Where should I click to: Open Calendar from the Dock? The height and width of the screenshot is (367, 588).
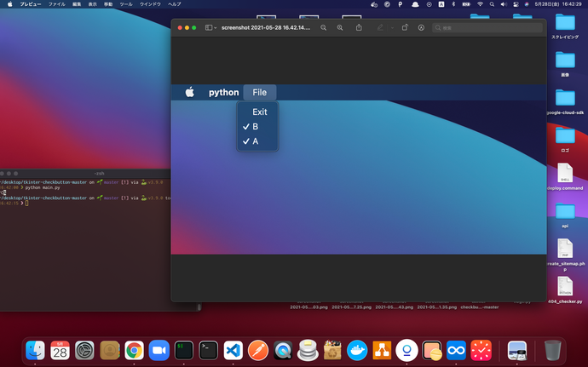point(60,351)
